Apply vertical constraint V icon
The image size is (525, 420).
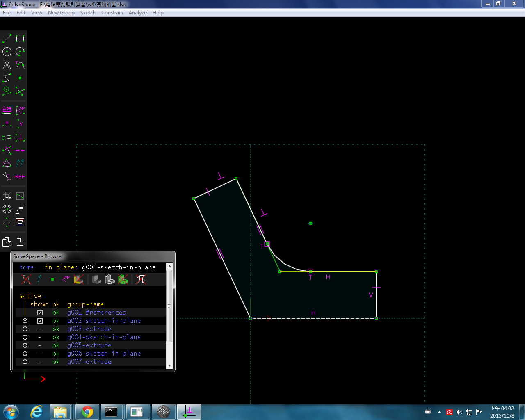click(x=20, y=123)
